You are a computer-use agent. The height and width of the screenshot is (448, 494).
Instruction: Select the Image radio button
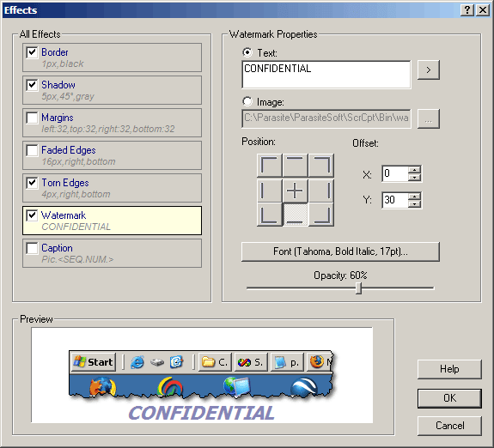pos(247,101)
